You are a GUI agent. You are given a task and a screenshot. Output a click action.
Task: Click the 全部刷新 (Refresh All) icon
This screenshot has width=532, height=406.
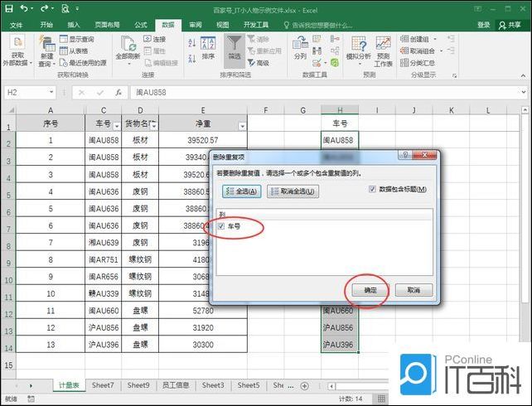[128, 46]
